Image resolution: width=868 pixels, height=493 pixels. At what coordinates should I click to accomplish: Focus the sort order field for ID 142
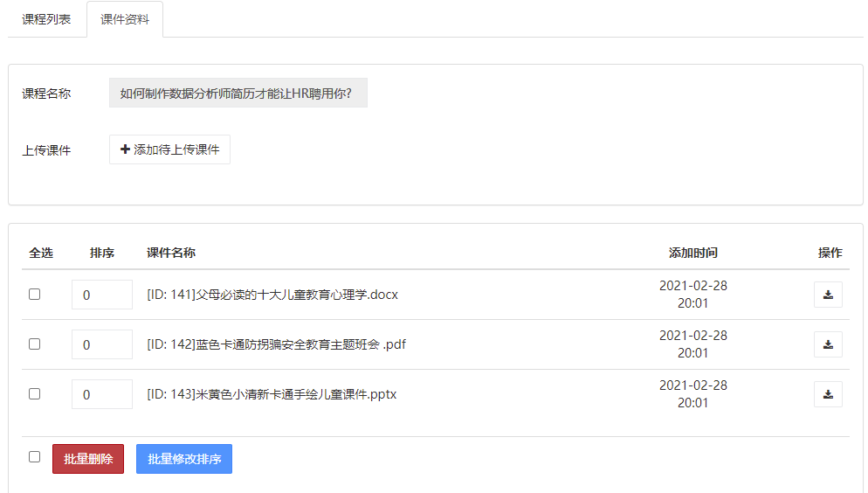point(102,344)
